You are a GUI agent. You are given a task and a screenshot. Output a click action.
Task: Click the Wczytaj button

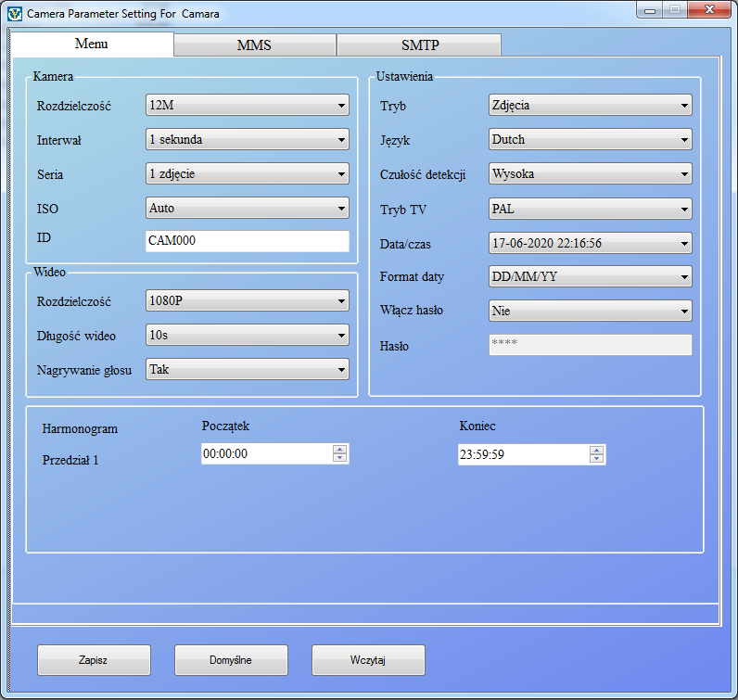pyautogui.click(x=368, y=660)
